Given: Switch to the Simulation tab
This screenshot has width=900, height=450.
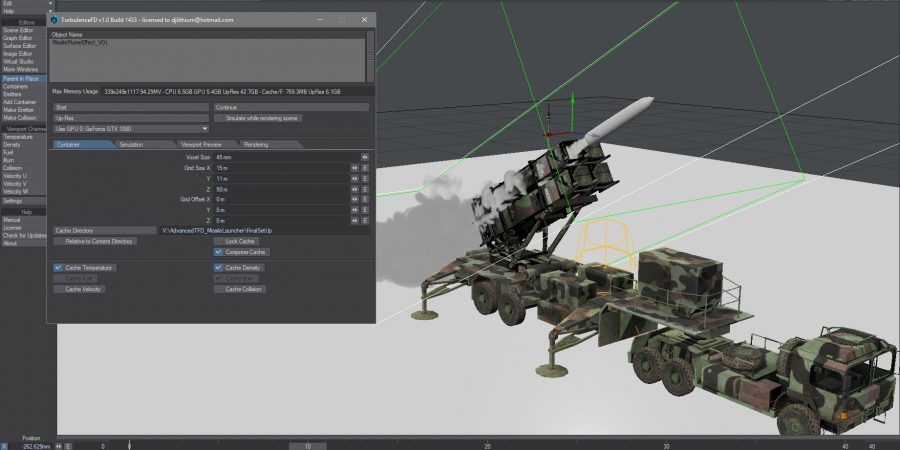Looking at the screenshot, I should pyautogui.click(x=131, y=144).
